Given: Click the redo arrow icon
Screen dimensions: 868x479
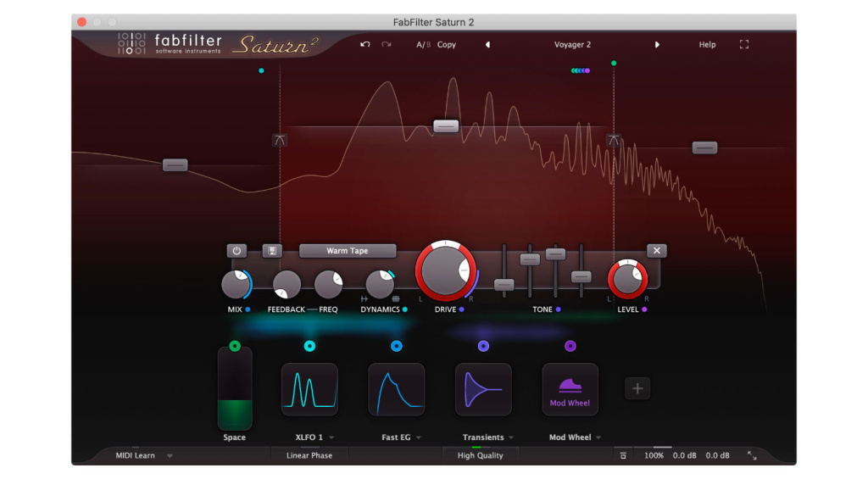Looking at the screenshot, I should pyautogui.click(x=387, y=44).
